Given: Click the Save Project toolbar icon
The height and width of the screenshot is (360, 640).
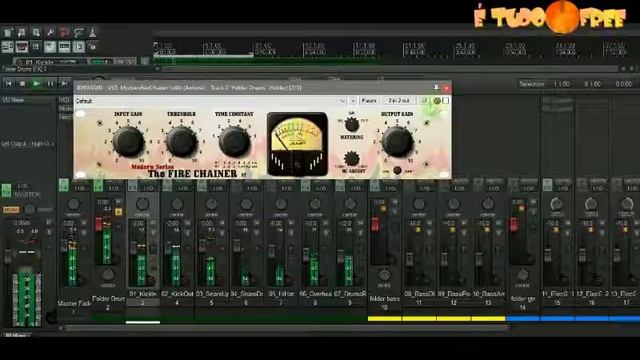Looking at the screenshot, I should [x=36, y=33].
